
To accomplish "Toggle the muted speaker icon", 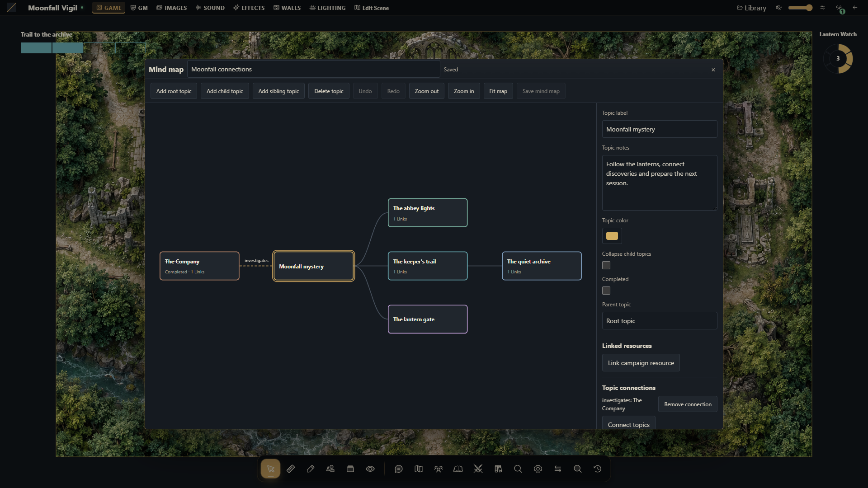I will 779,8.
